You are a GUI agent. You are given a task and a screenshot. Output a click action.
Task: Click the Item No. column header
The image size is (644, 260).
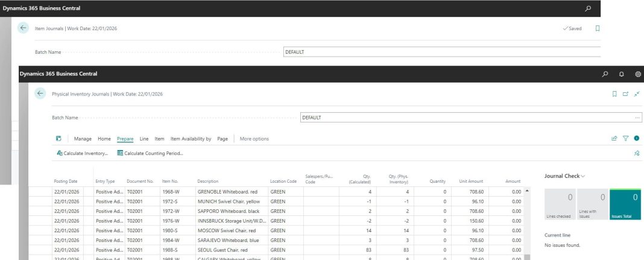click(x=170, y=181)
